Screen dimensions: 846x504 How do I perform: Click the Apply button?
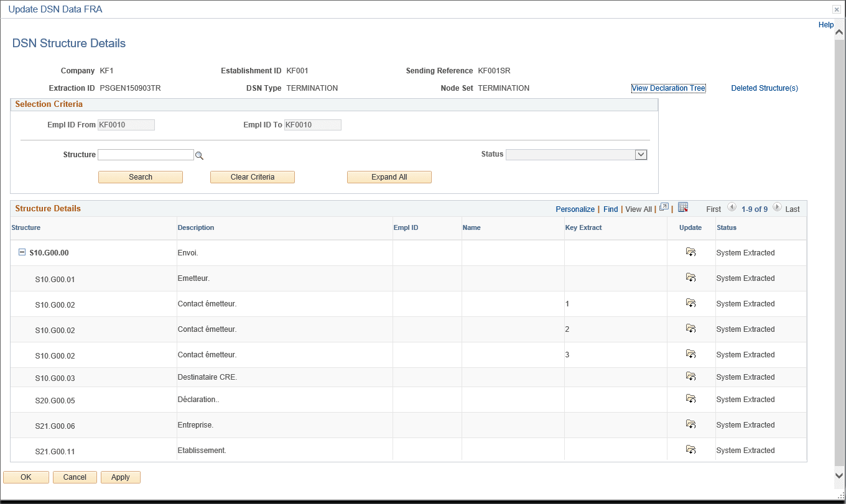(x=121, y=477)
